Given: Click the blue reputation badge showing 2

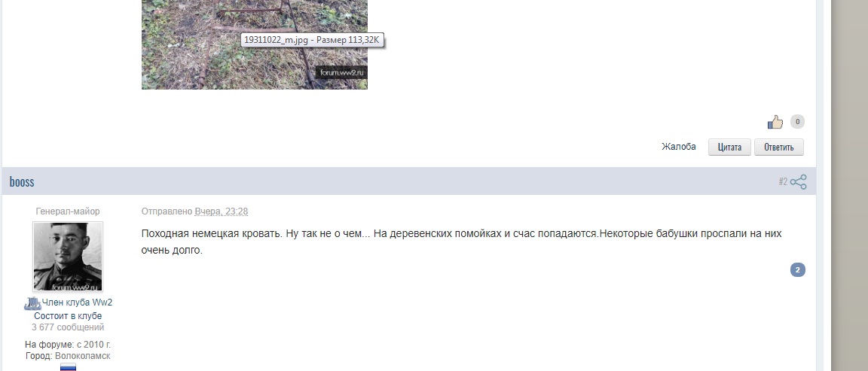Looking at the screenshot, I should click(x=798, y=270).
